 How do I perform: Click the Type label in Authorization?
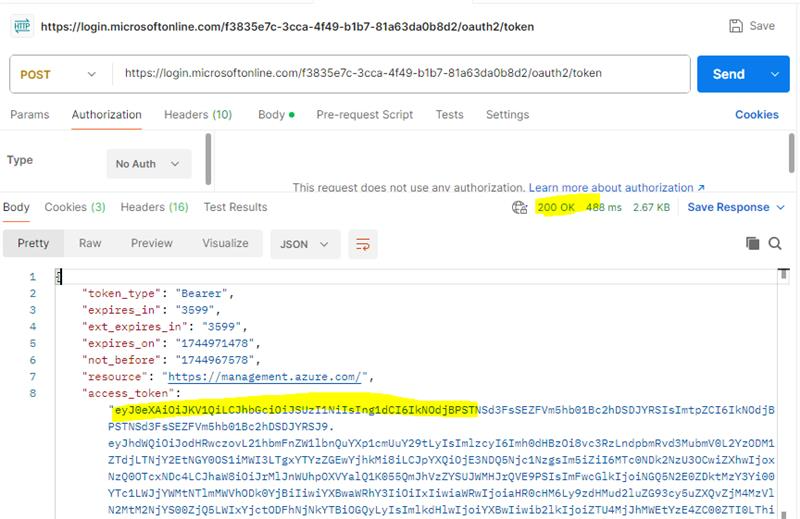20,160
